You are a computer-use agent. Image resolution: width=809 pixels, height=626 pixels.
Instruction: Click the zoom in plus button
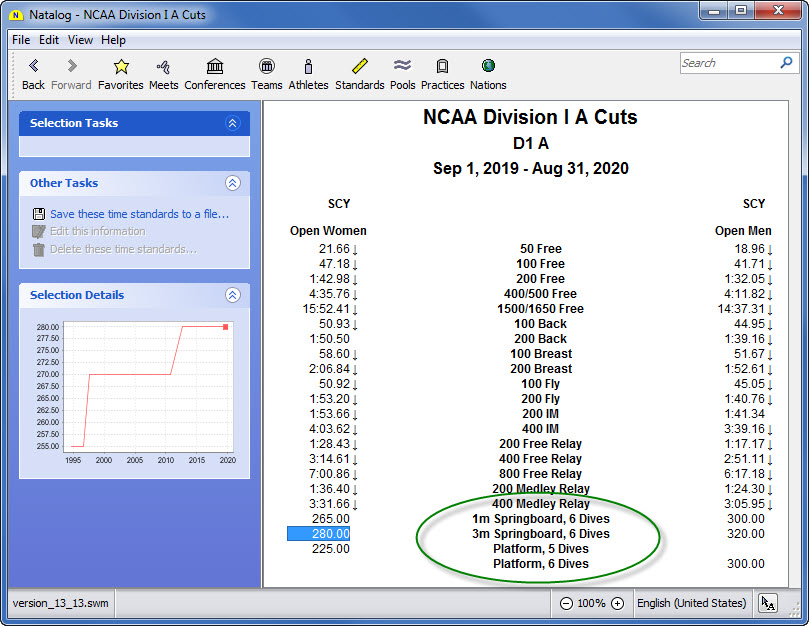[617, 603]
